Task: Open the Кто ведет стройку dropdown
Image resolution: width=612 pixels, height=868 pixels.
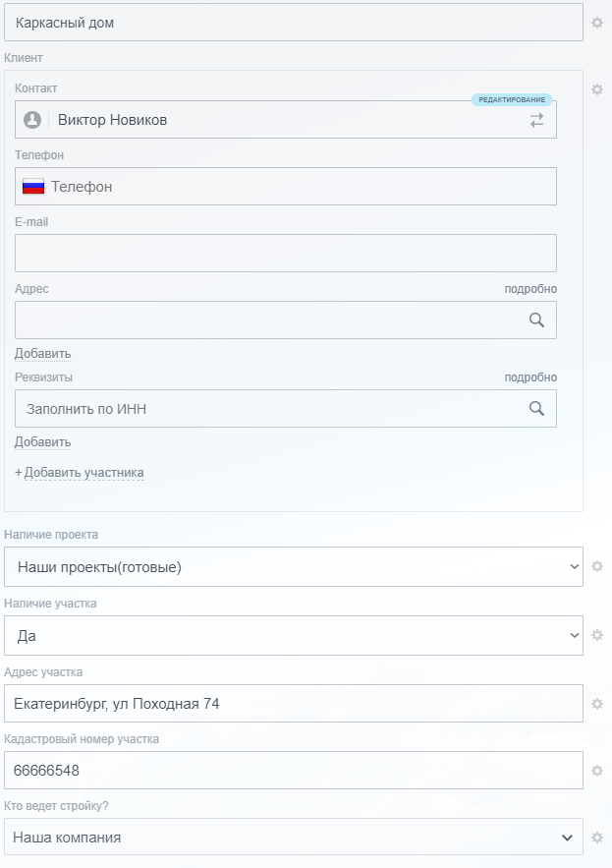Action: 293,838
